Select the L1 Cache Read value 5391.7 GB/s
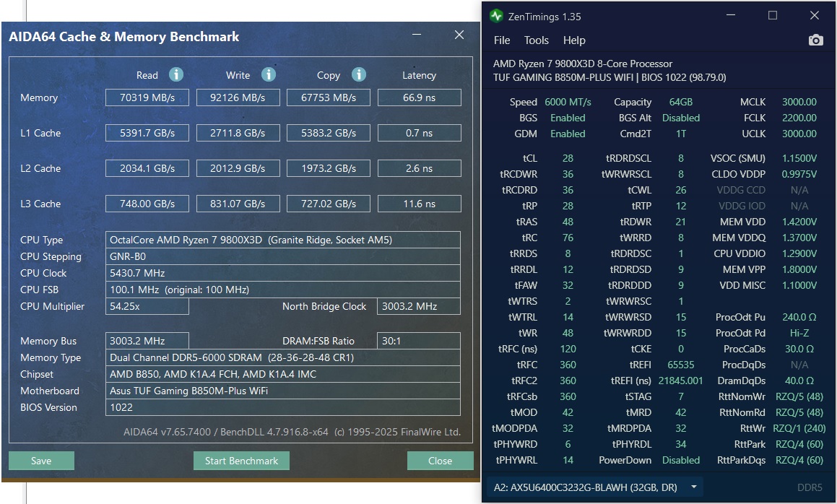The image size is (837, 504). pos(147,133)
